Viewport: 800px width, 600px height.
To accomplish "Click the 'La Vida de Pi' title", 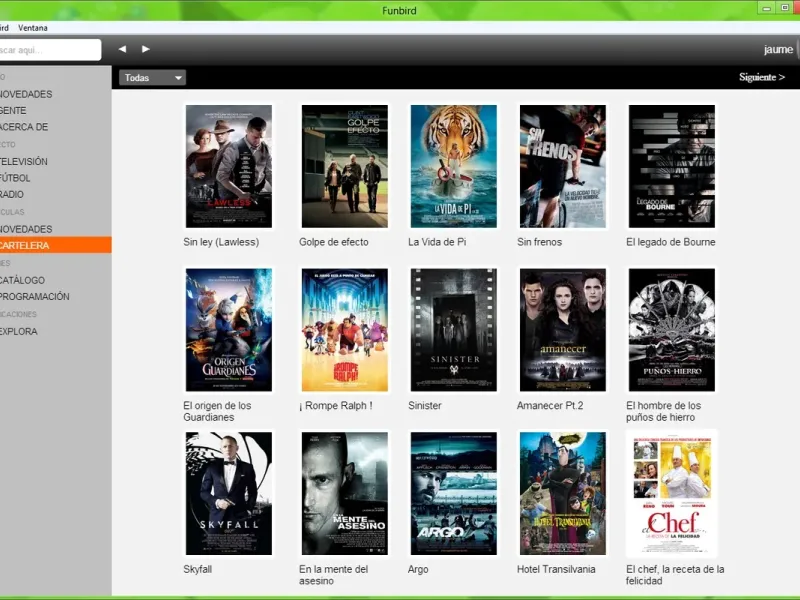I will point(437,242).
